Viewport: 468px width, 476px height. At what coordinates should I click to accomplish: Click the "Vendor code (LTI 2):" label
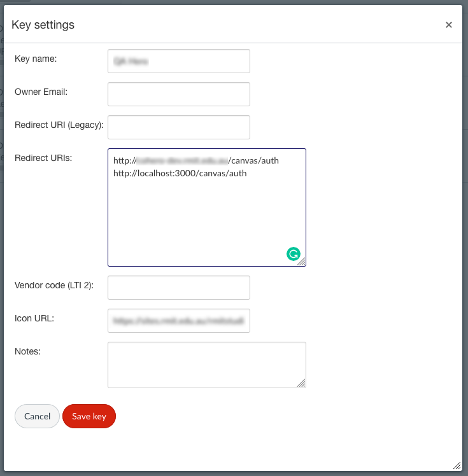54,285
